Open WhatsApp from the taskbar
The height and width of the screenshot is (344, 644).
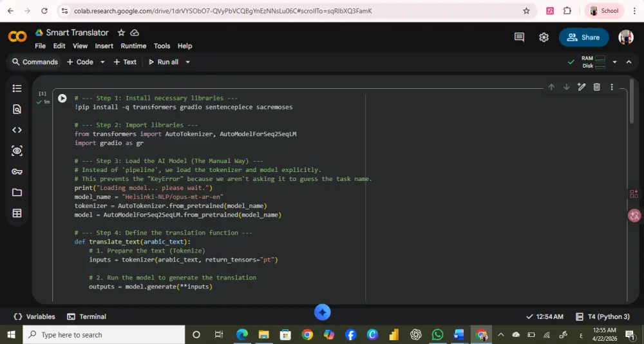click(x=438, y=334)
